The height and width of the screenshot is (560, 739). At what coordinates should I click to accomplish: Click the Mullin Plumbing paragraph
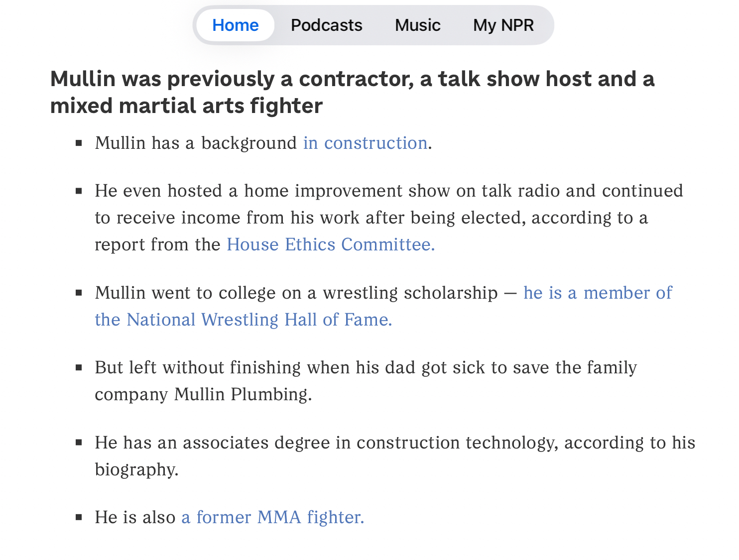point(366,381)
